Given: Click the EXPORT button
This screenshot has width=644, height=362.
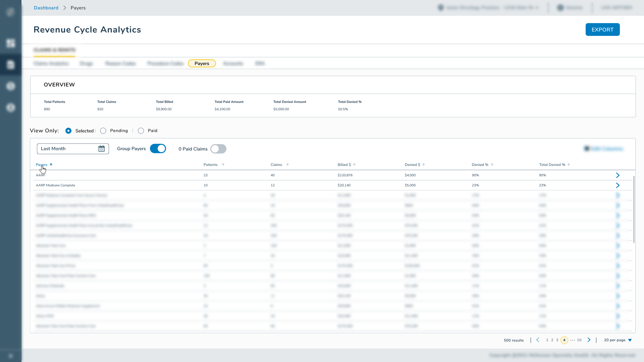Looking at the screenshot, I should click(602, 29).
